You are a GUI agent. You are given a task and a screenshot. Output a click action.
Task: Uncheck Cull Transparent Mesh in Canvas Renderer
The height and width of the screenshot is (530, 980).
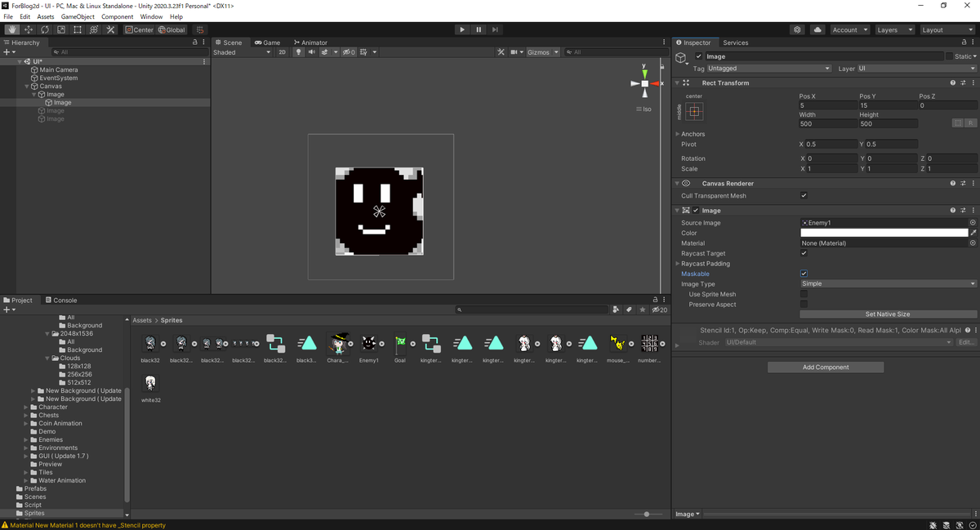[x=804, y=195]
